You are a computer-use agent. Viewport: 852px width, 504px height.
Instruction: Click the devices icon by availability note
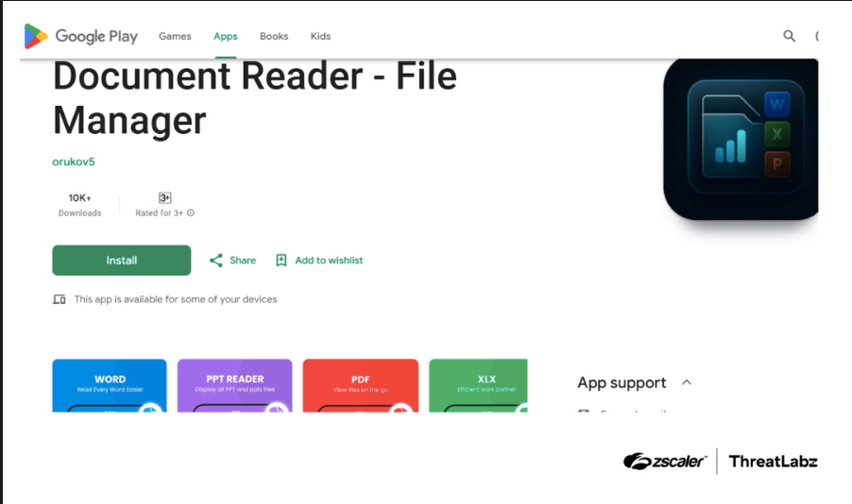(60, 299)
